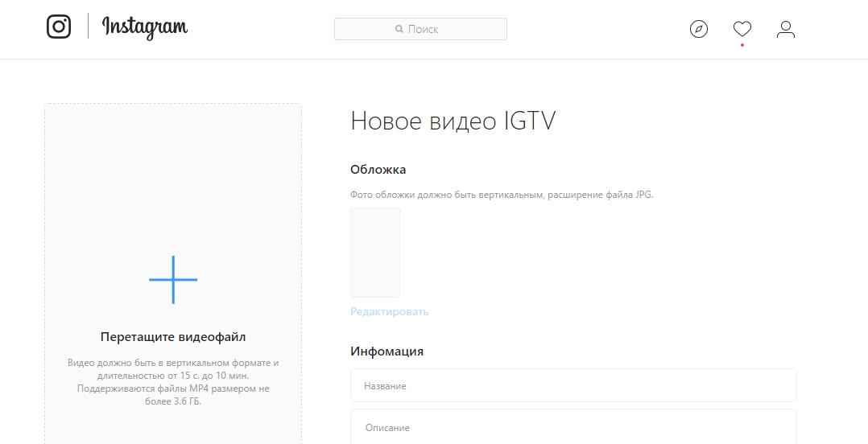This screenshot has width=868, height=444.
Task: Click the Новое видео IGTV heading
Action: [453, 121]
